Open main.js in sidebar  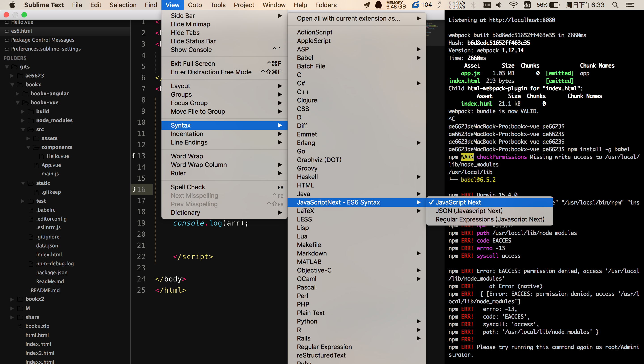(x=50, y=174)
